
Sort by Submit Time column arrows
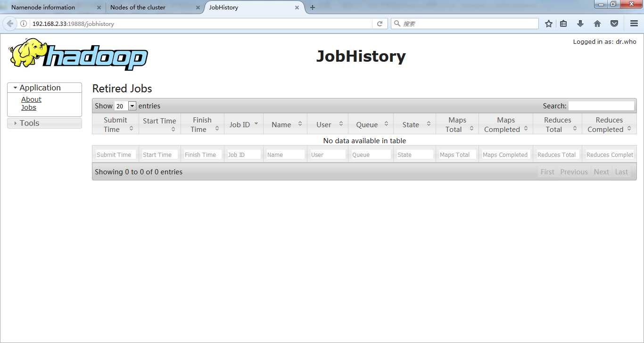pyautogui.click(x=131, y=128)
